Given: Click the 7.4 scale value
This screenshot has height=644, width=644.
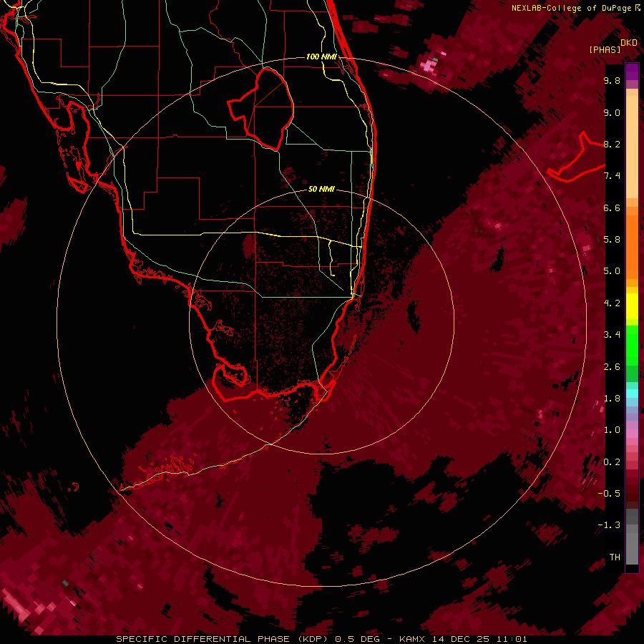Looking at the screenshot, I should pyautogui.click(x=612, y=176).
